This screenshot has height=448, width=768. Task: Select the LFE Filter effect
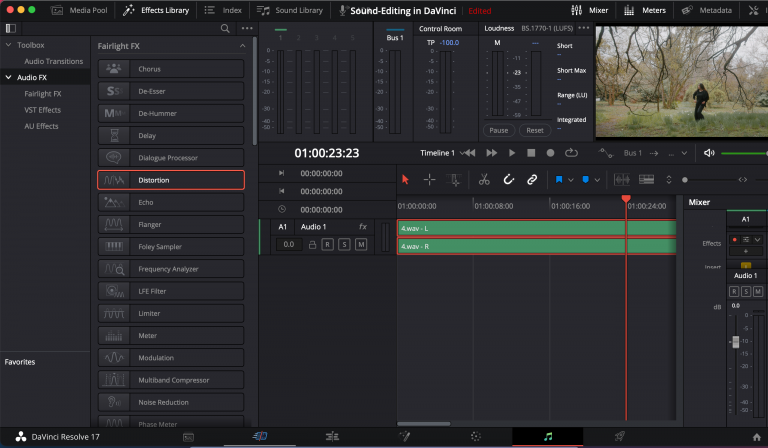pos(171,291)
